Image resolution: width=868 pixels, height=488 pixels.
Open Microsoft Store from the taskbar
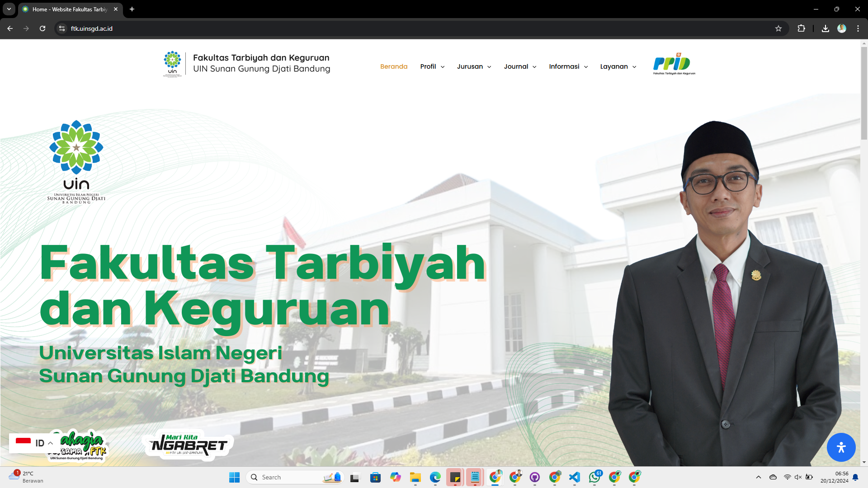pyautogui.click(x=375, y=477)
